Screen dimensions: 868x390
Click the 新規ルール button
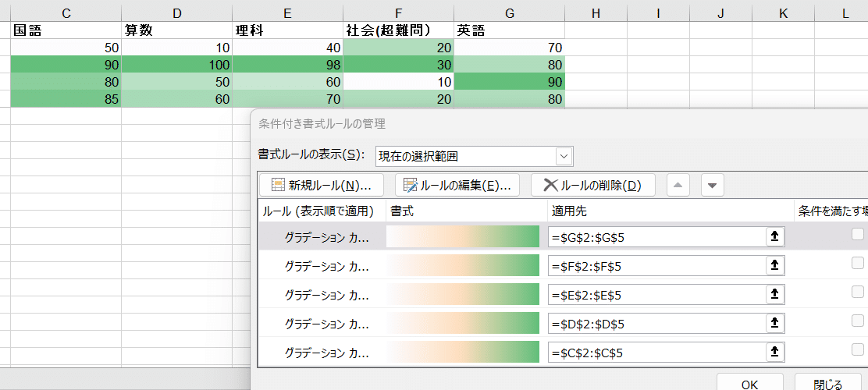tap(322, 186)
